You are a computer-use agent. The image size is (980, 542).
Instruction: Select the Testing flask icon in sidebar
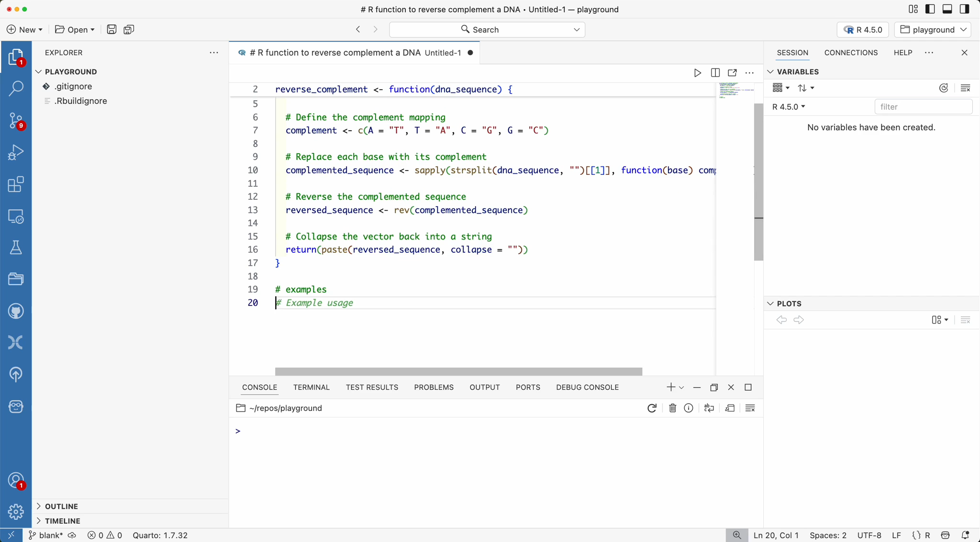pyautogui.click(x=16, y=247)
